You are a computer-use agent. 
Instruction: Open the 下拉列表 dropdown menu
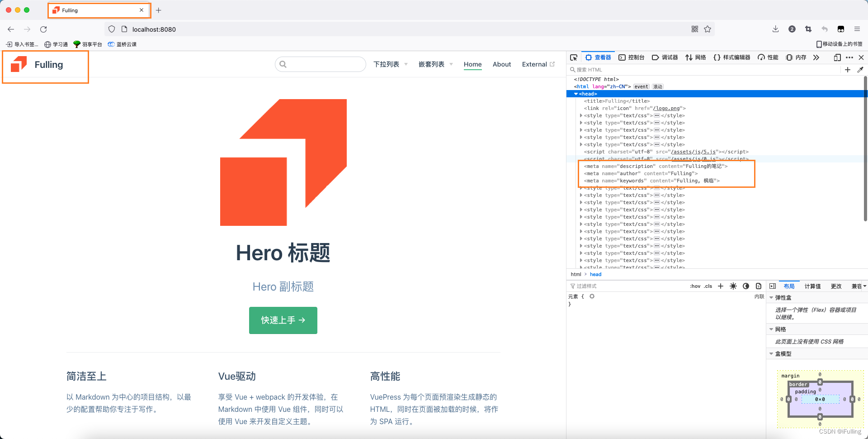click(x=390, y=64)
